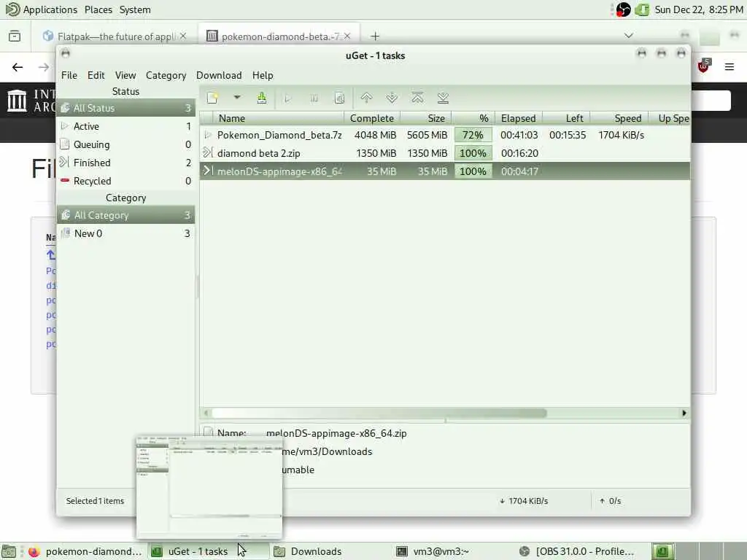Sort downloads by Elapsed column header
This screenshot has width=747, height=560.
tap(519, 118)
